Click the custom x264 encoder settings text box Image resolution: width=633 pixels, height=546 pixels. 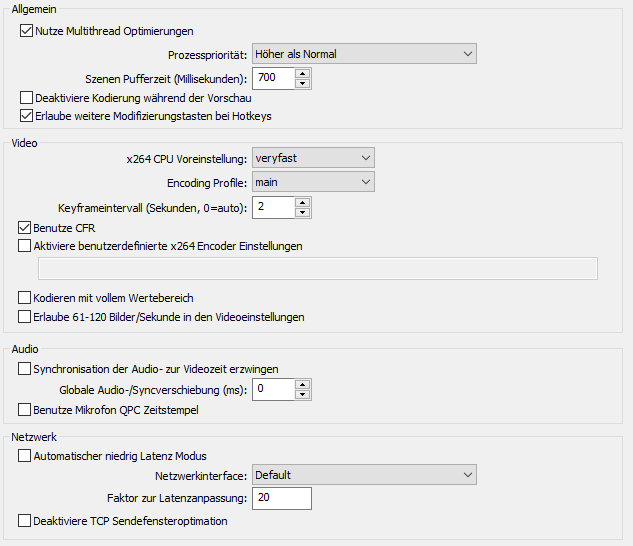click(x=318, y=268)
